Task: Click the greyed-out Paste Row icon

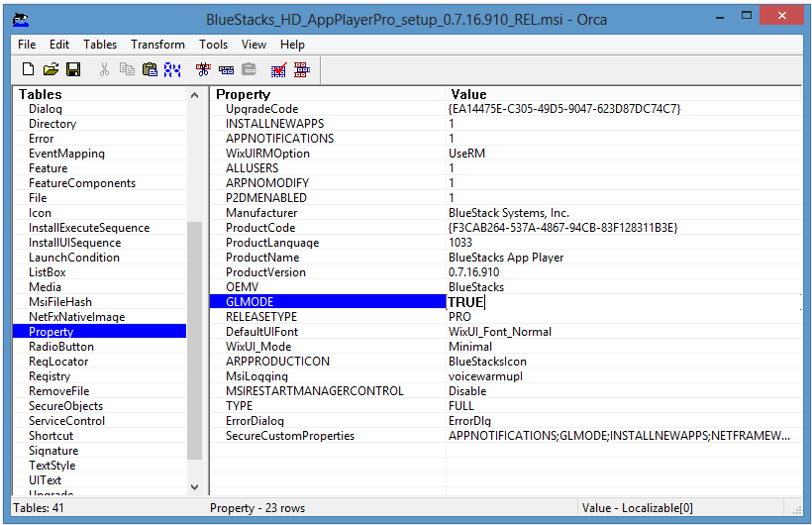Action: click(250, 69)
